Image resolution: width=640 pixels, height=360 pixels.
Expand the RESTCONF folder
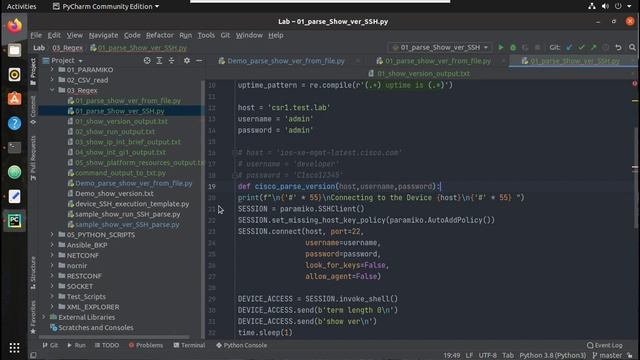[x=52, y=276]
